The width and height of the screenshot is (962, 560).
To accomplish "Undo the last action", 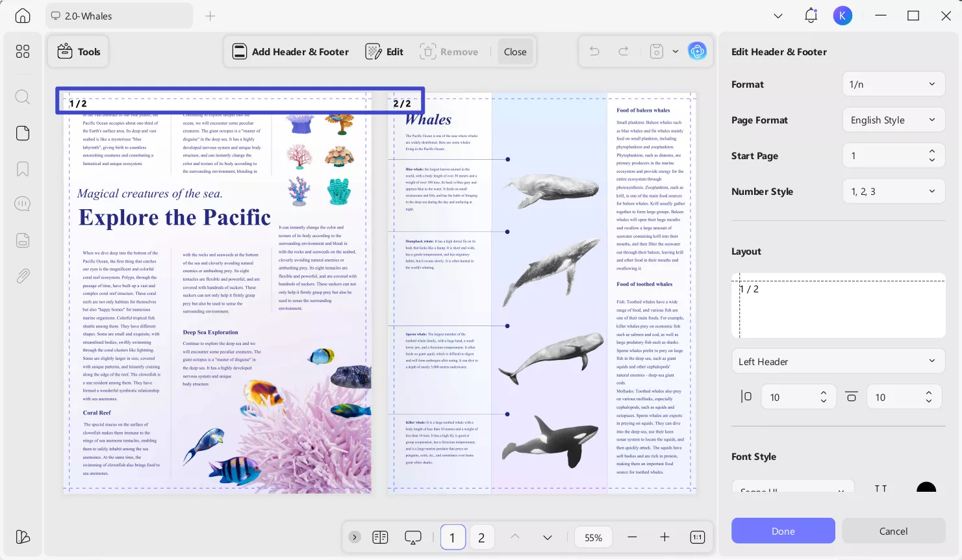I will 594,51.
